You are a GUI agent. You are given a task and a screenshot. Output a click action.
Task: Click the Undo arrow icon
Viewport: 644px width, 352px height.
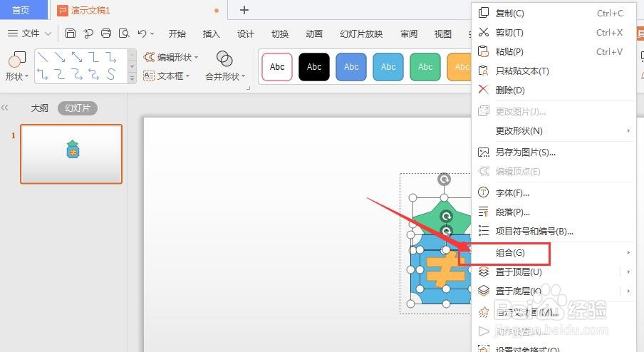(x=142, y=33)
